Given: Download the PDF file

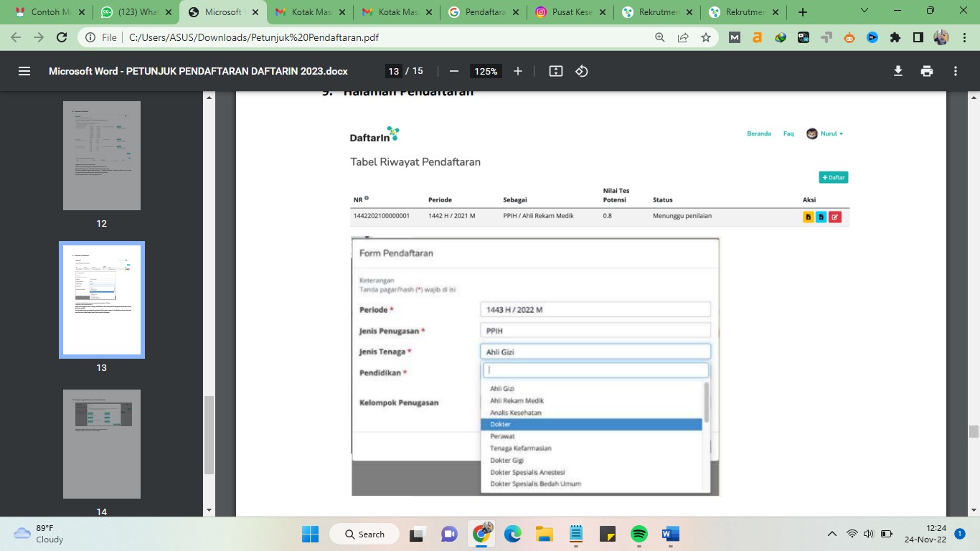Looking at the screenshot, I should [x=897, y=71].
